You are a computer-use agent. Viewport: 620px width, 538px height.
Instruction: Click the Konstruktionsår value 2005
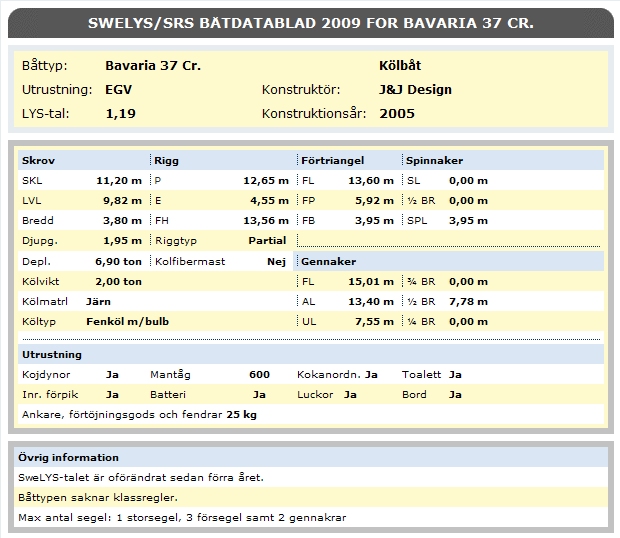(397, 114)
